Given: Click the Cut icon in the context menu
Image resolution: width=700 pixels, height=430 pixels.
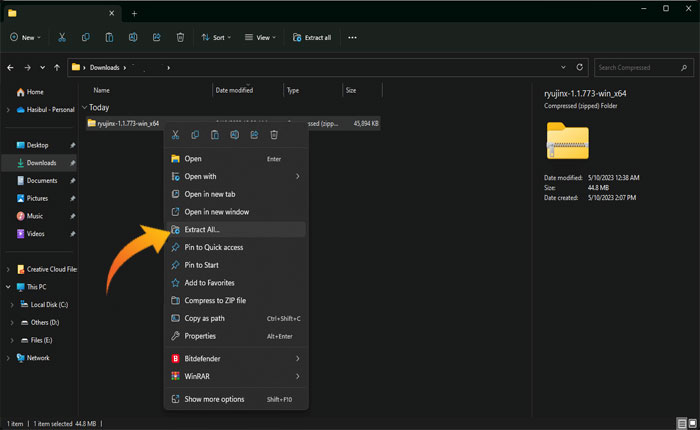Looking at the screenshot, I should [x=176, y=135].
